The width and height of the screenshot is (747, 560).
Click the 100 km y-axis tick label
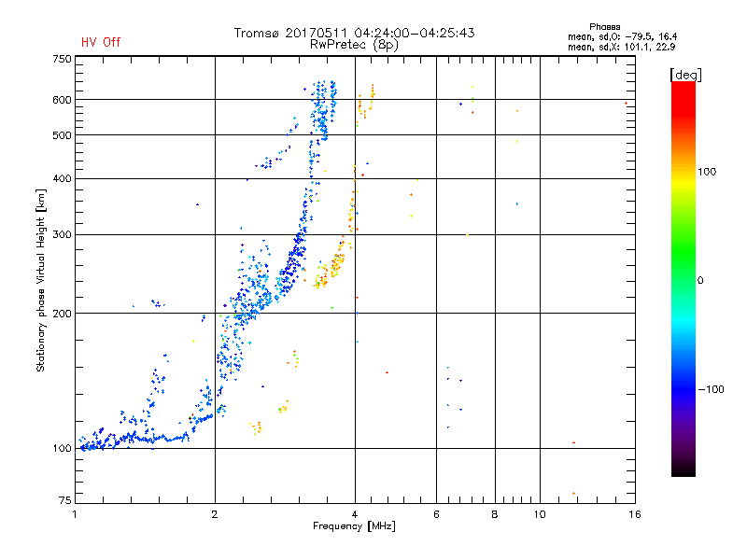(62, 449)
